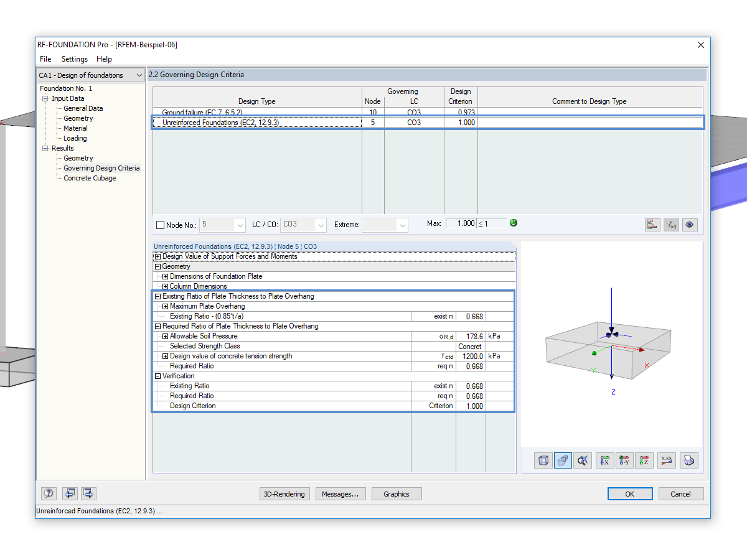Image resolution: width=747 pixels, height=560 pixels.
Task: Select Loading under Input Data
Action: click(x=74, y=138)
